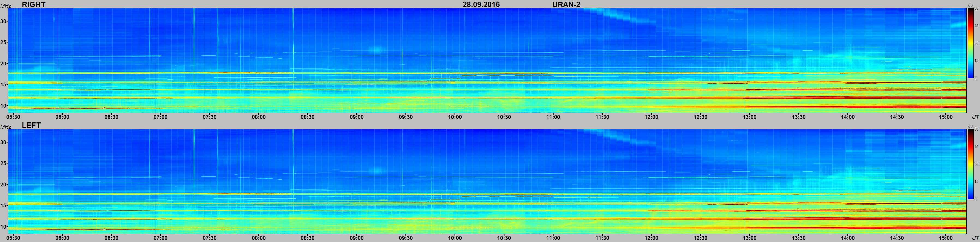Click the 13:30 time tick under RIGHT panel
Screen dimensions: 980x242
(x=799, y=117)
